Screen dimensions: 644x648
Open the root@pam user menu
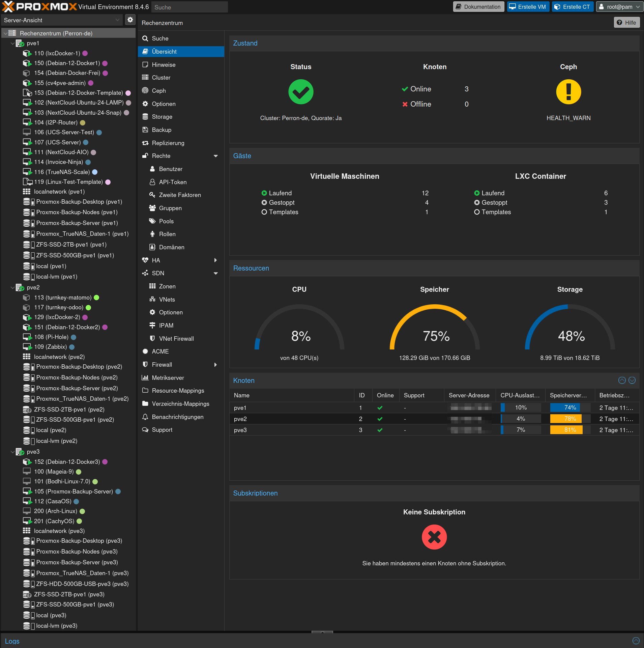[x=619, y=7]
